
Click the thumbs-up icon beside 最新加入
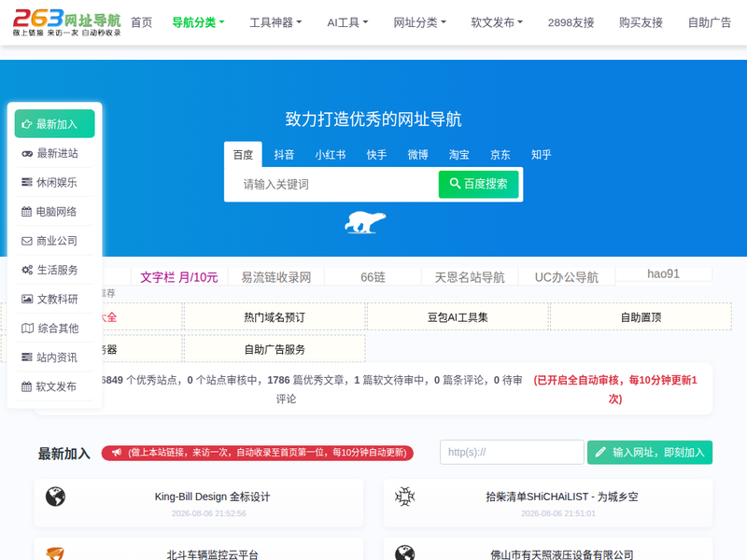[27, 124]
